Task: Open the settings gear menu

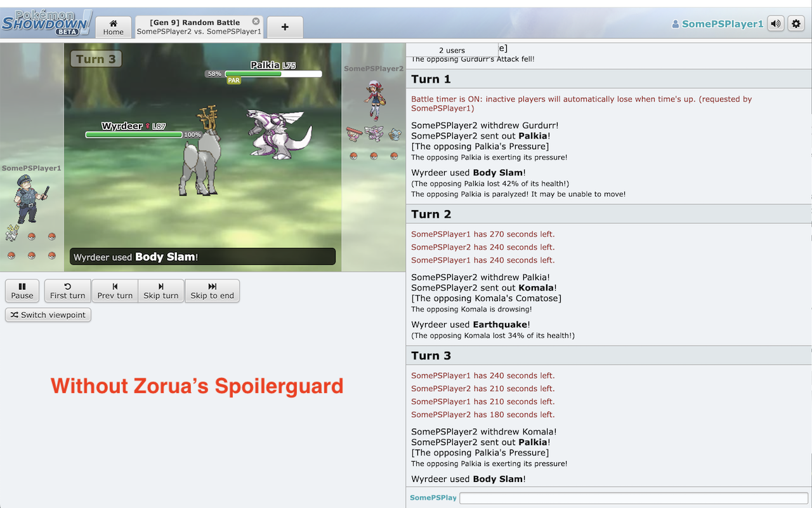Action: point(796,24)
